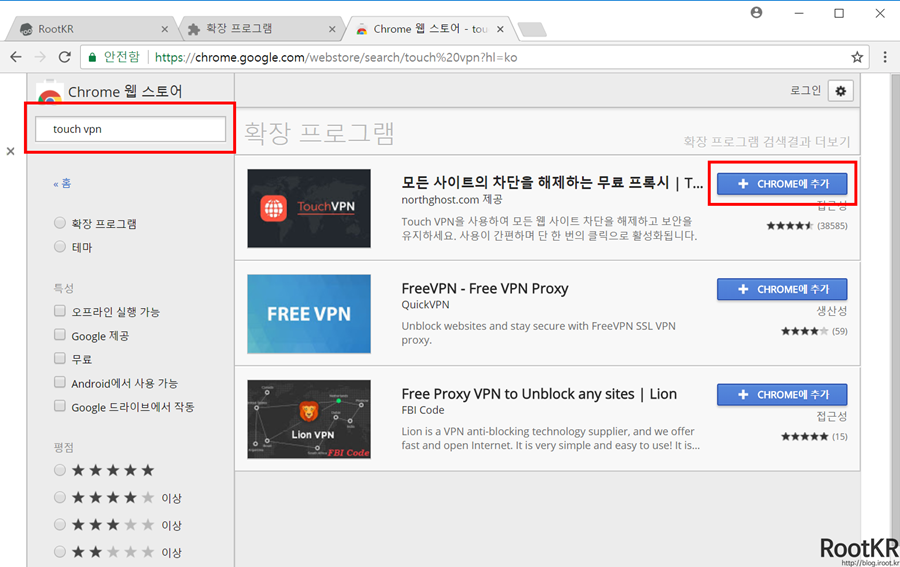
Task: Click the address bar URL
Action: coord(336,57)
